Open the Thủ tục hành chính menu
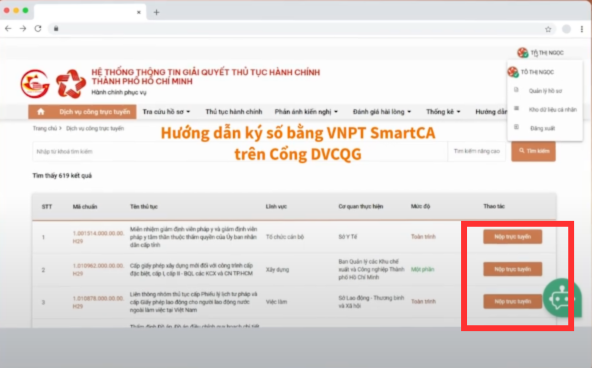The image size is (592, 368). tap(234, 112)
